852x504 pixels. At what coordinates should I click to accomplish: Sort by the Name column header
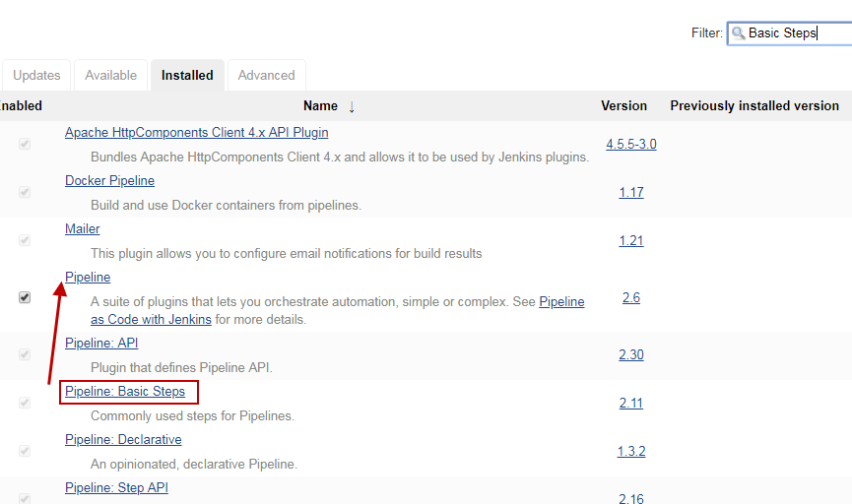point(320,106)
